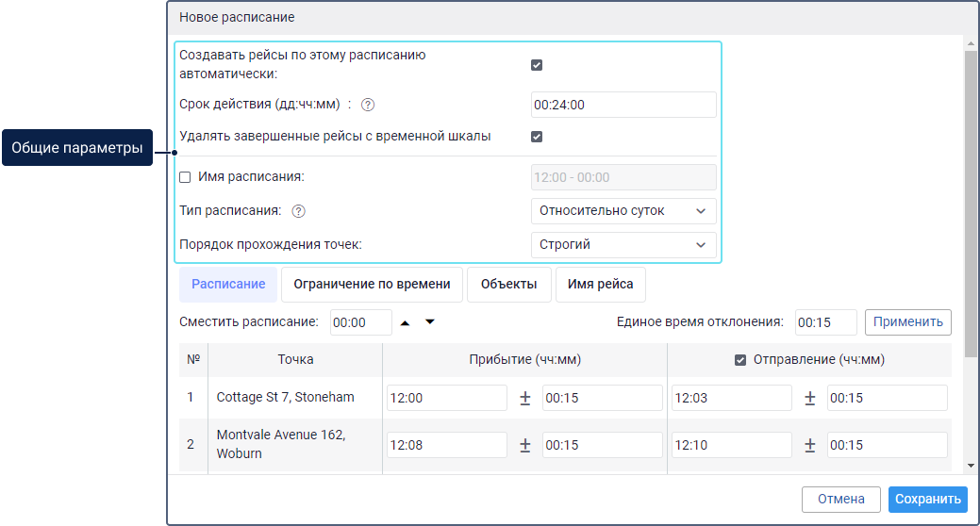
Task: Toggle automatic ride creation checkbox
Action: point(537,65)
